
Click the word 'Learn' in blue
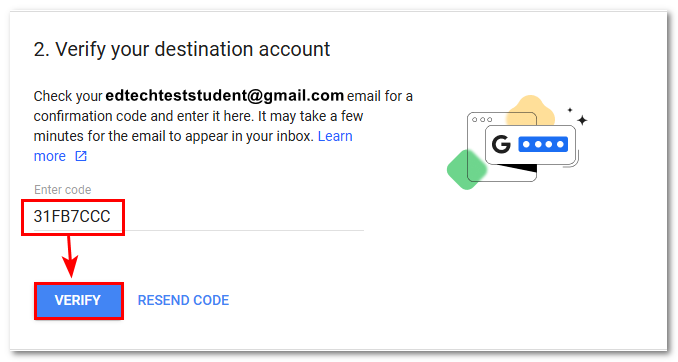(335, 136)
